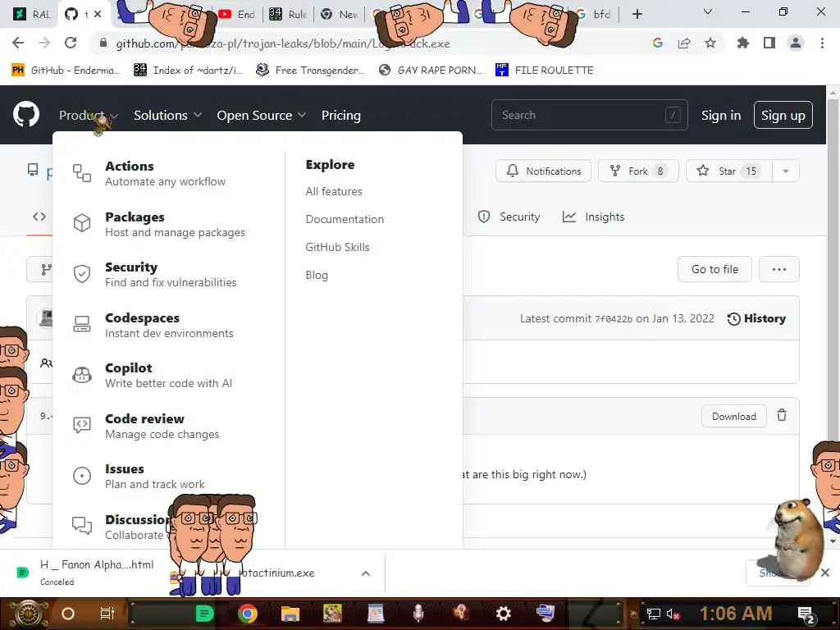Expand download item options chevron

pyautogui.click(x=366, y=573)
